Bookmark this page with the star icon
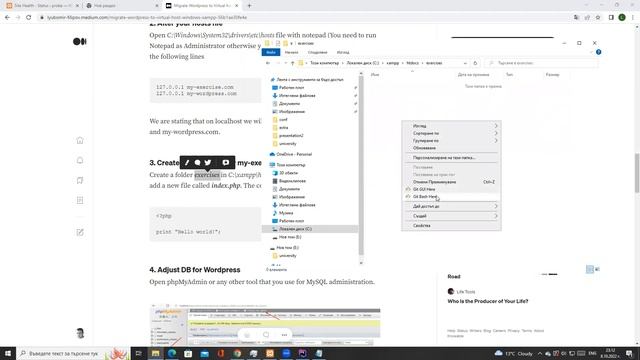Image resolution: width=640 pixels, height=360 pixels. (598, 18)
